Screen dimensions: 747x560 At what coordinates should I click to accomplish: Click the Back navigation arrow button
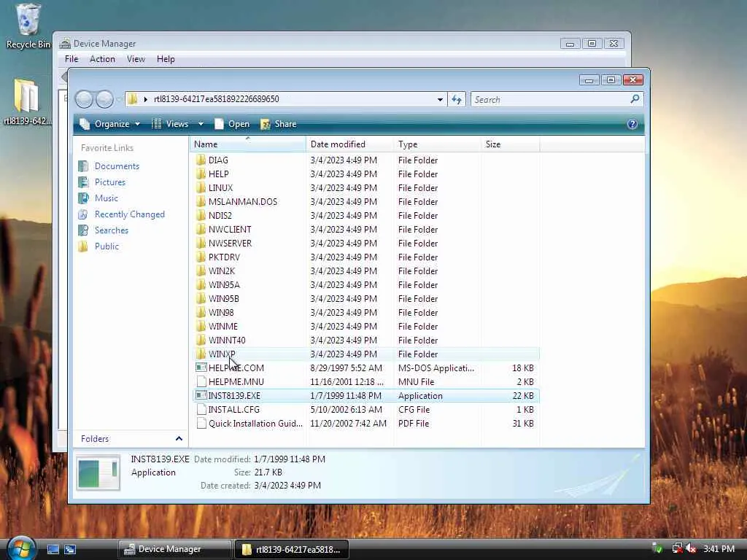click(x=84, y=99)
